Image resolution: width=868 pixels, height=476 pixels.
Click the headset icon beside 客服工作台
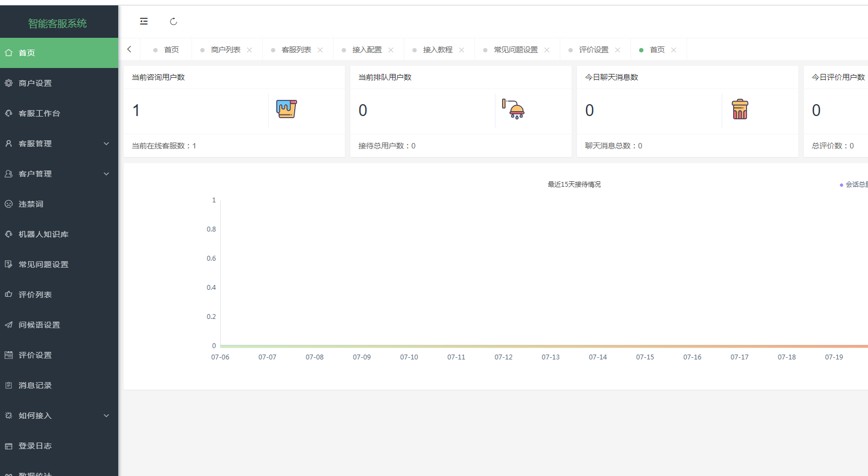tap(9, 113)
